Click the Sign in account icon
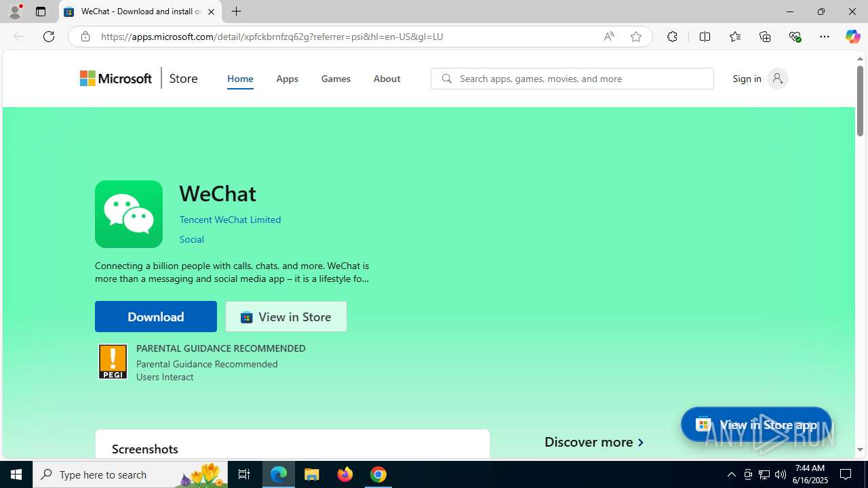The height and width of the screenshot is (488, 868). click(x=778, y=79)
